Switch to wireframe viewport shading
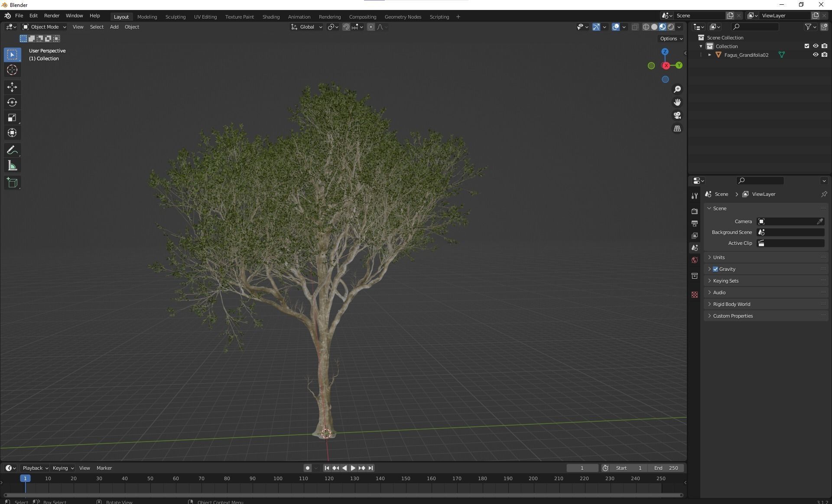Viewport: 832px width, 504px height. click(x=646, y=27)
